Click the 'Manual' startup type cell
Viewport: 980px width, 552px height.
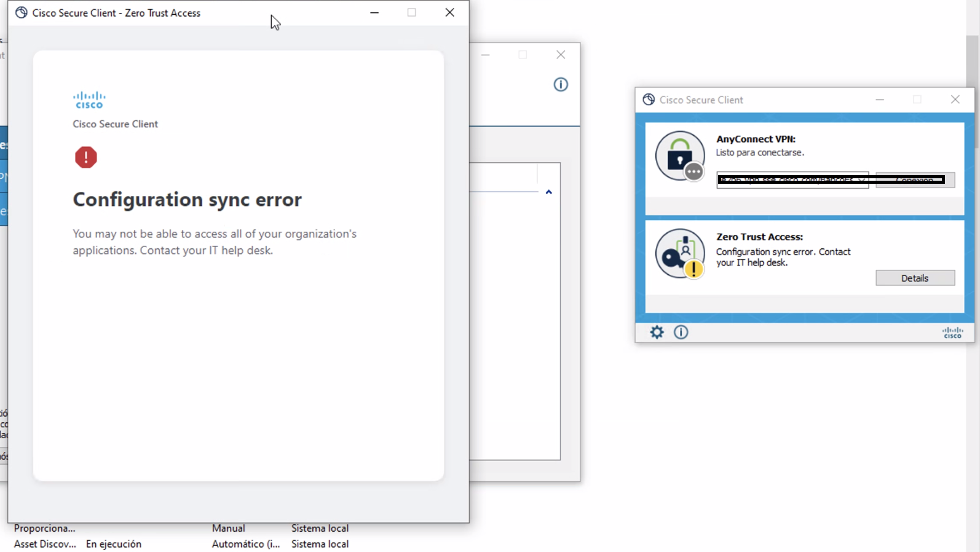coord(228,528)
